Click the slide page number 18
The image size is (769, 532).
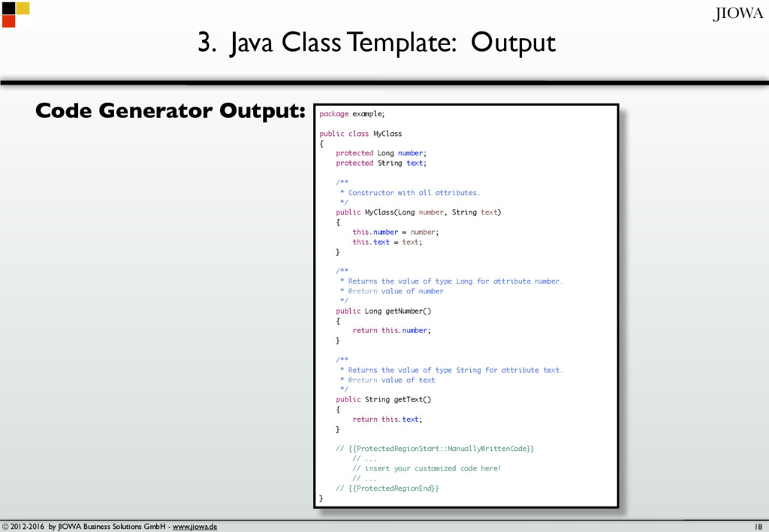pos(758,527)
